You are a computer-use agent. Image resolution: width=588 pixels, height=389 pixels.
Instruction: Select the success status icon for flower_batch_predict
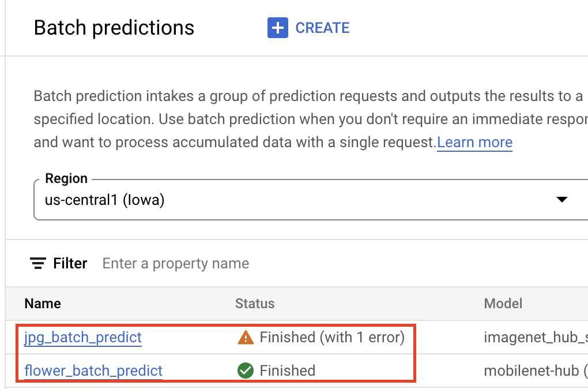[245, 371]
